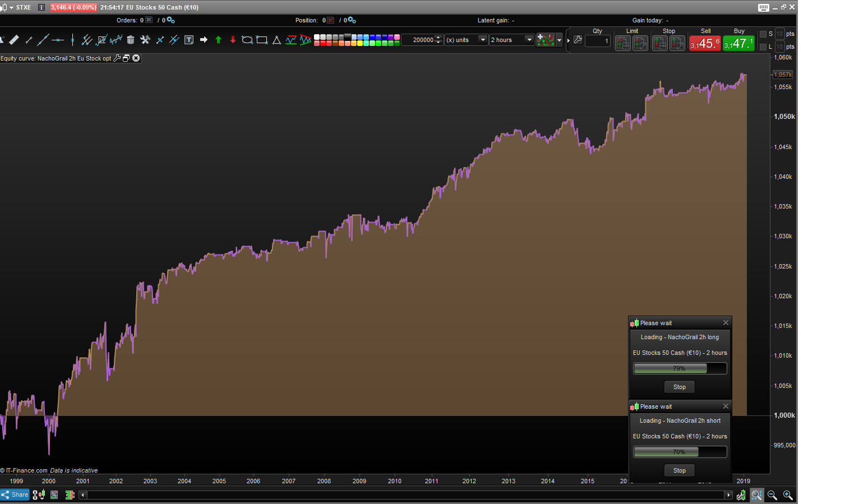The image size is (868, 504).
Task: Close positions using Position X icon
Action: (x=331, y=20)
